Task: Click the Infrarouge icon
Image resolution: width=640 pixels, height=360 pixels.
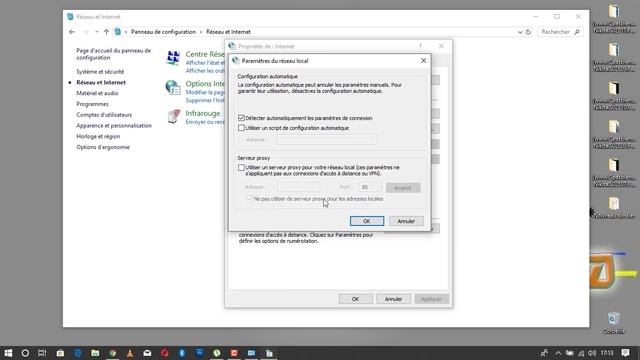Action: (174, 117)
